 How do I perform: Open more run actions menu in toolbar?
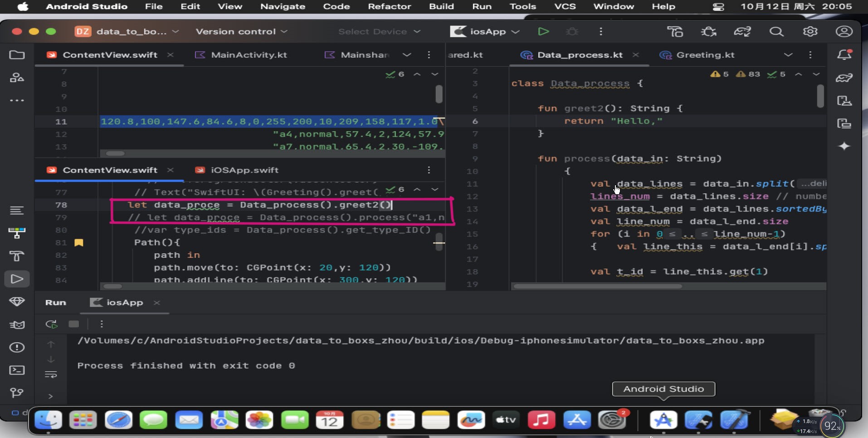coord(601,31)
